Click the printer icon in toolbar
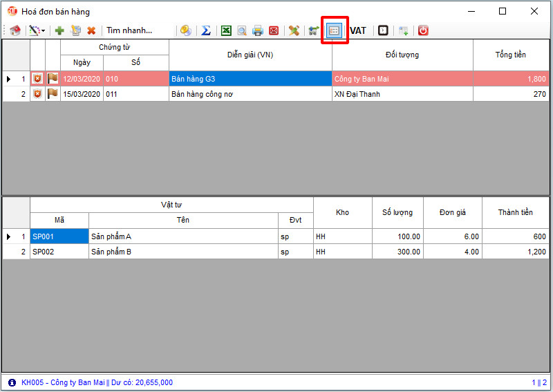Screen dimensions: 553x392 [258, 31]
